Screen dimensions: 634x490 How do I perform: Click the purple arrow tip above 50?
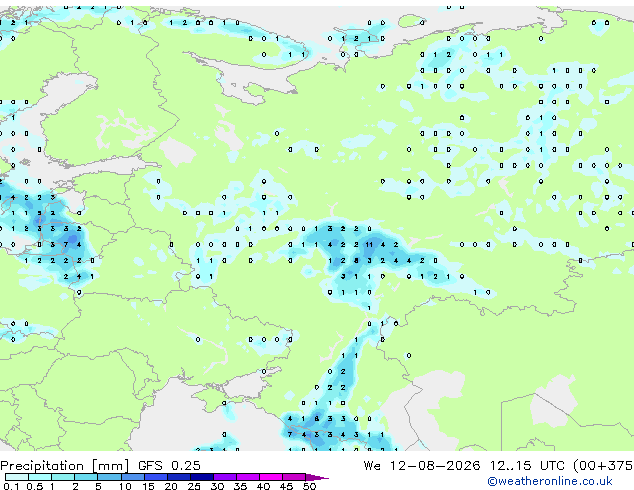pyautogui.click(x=317, y=477)
